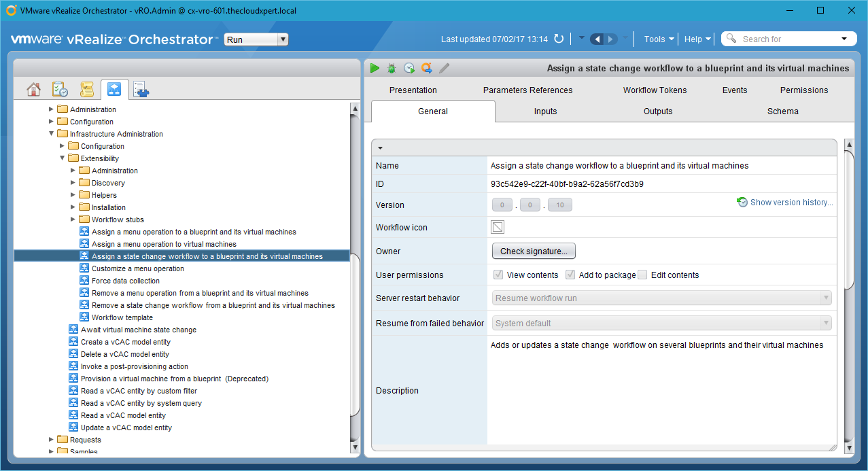Collapse the Extensibility folder
Viewport: 868px width, 471px height.
click(63, 158)
